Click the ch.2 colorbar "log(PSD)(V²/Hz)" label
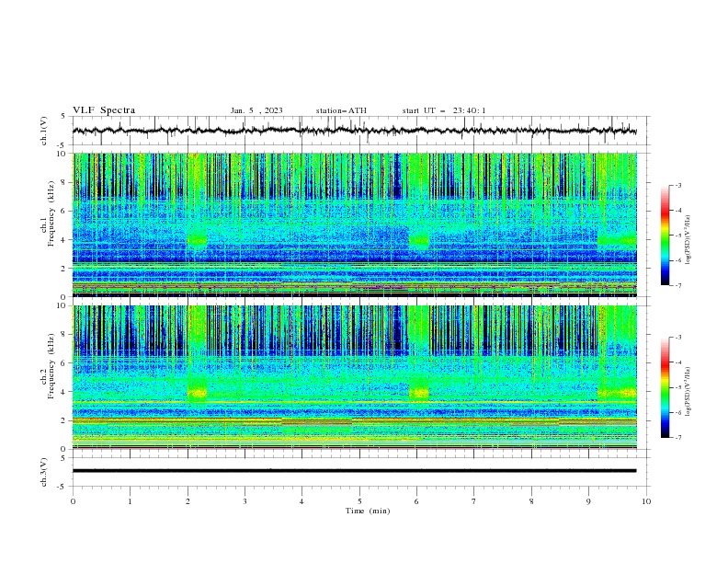Screen dimensions: 728x563 688,392
